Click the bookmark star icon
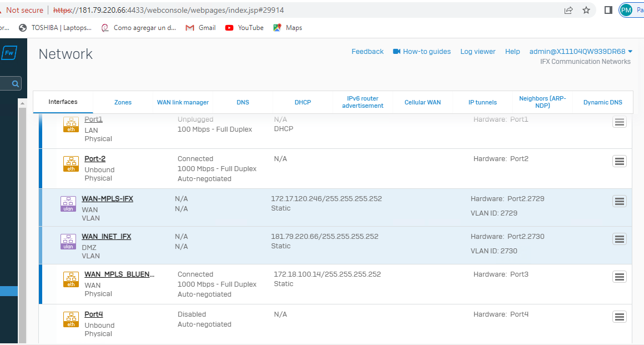 tap(586, 10)
